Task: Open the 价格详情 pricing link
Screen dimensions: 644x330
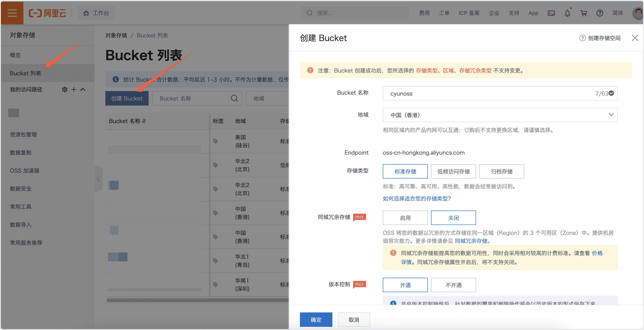Action: pos(597,253)
